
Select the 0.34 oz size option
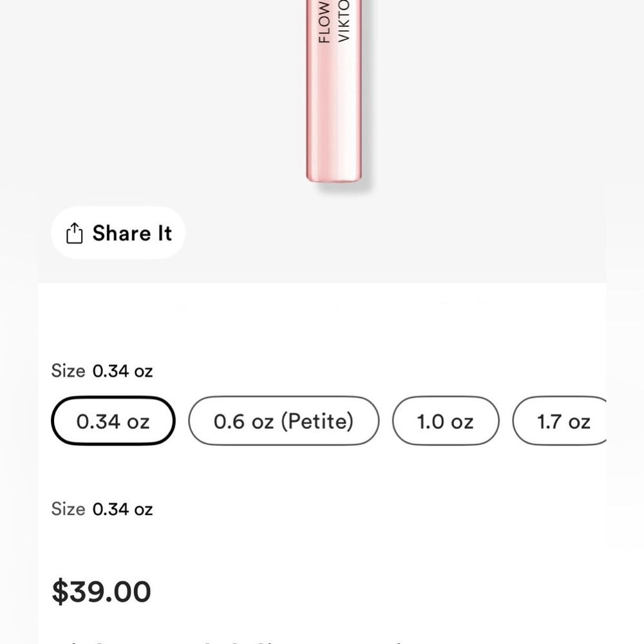click(113, 421)
